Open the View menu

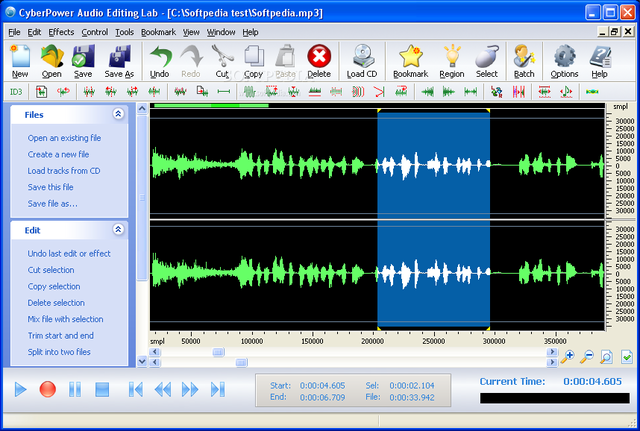click(x=191, y=32)
